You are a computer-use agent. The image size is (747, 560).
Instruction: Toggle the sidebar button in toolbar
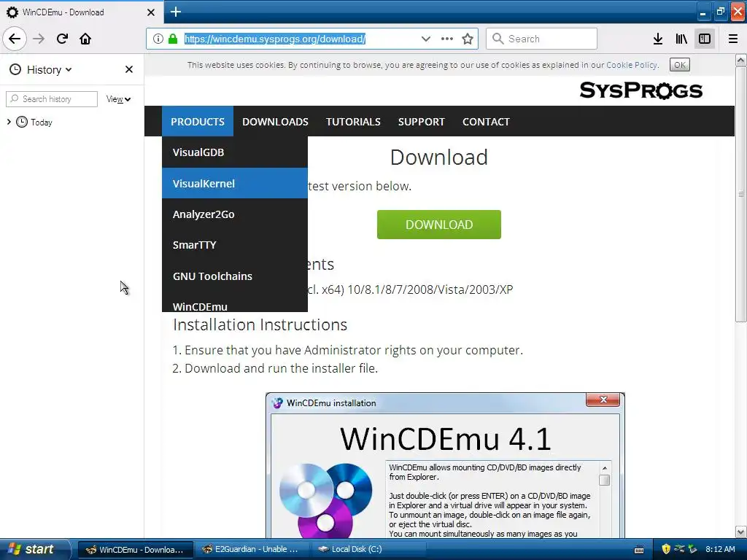click(x=705, y=39)
